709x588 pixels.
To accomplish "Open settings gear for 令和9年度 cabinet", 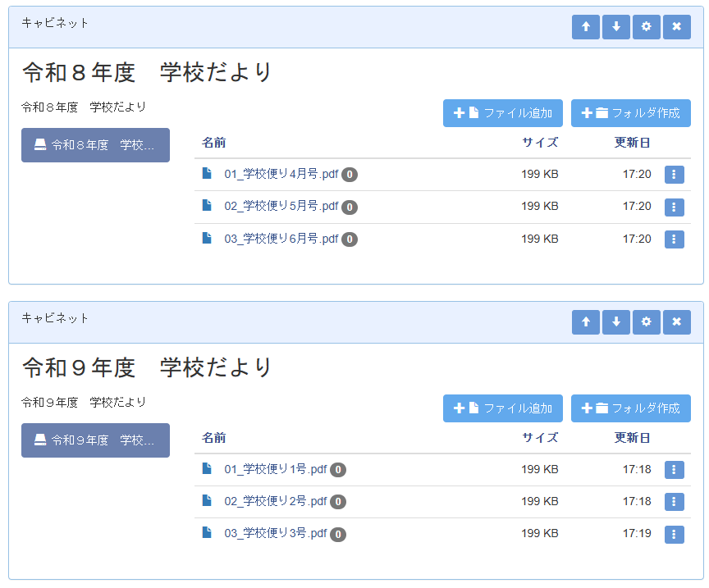I will point(646,322).
